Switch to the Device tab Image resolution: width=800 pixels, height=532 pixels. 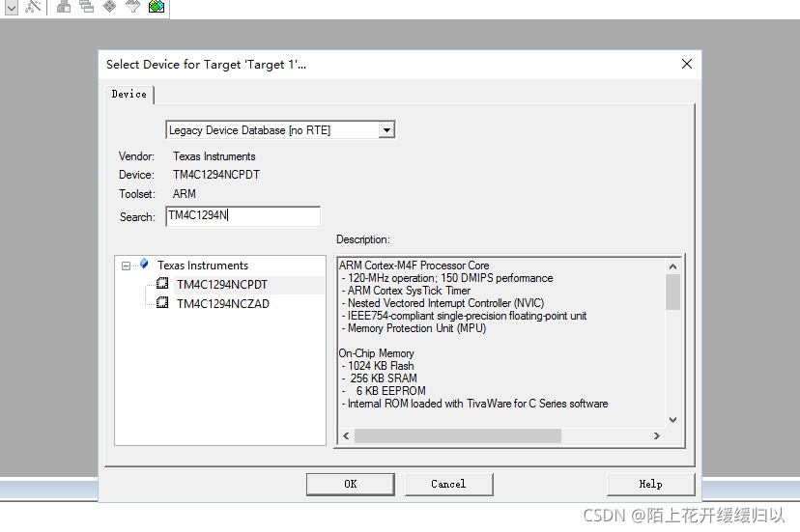129,95
